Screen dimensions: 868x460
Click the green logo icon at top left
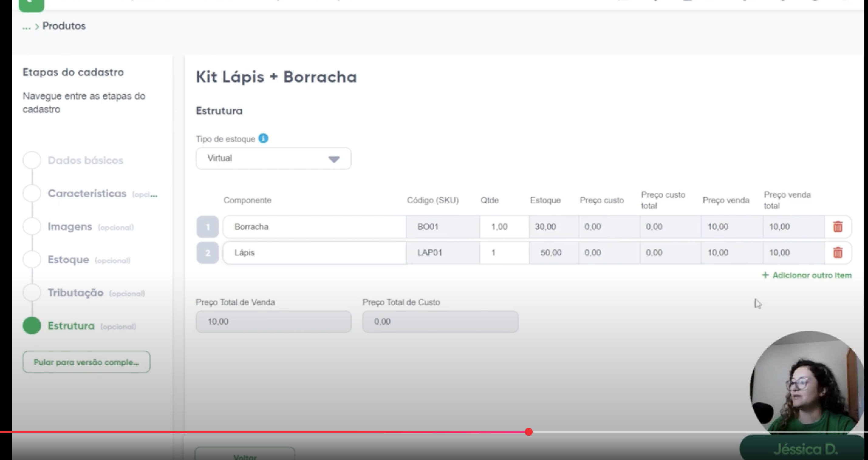(x=31, y=5)
